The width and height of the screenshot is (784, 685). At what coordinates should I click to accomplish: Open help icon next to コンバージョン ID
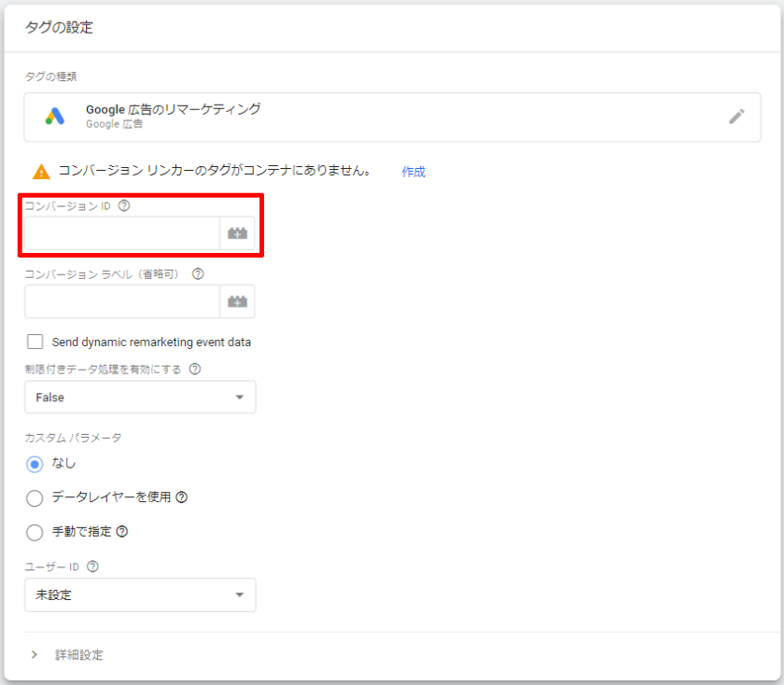(124, 205)
